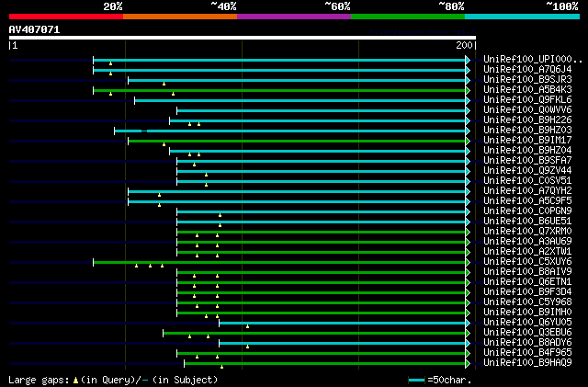Click the gap marker under B6UE51 bar
Screen dimensions: 588x387
tap(220, 225)
